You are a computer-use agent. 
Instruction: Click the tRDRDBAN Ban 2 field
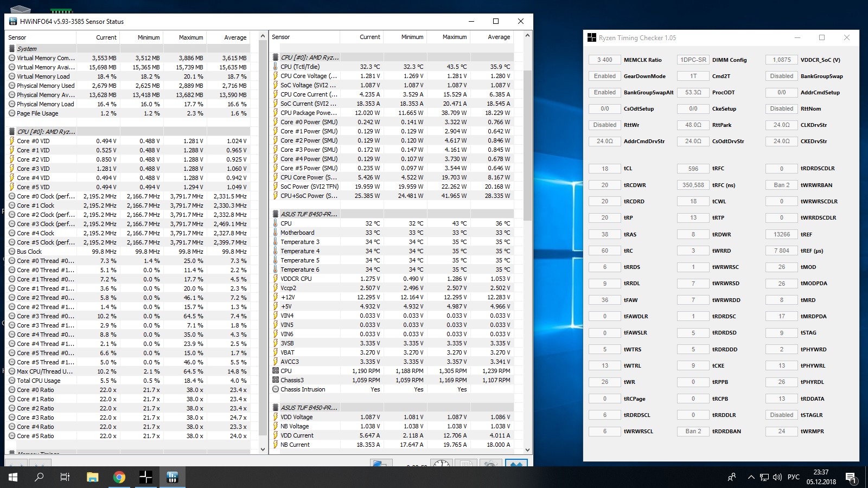point(693,431)
